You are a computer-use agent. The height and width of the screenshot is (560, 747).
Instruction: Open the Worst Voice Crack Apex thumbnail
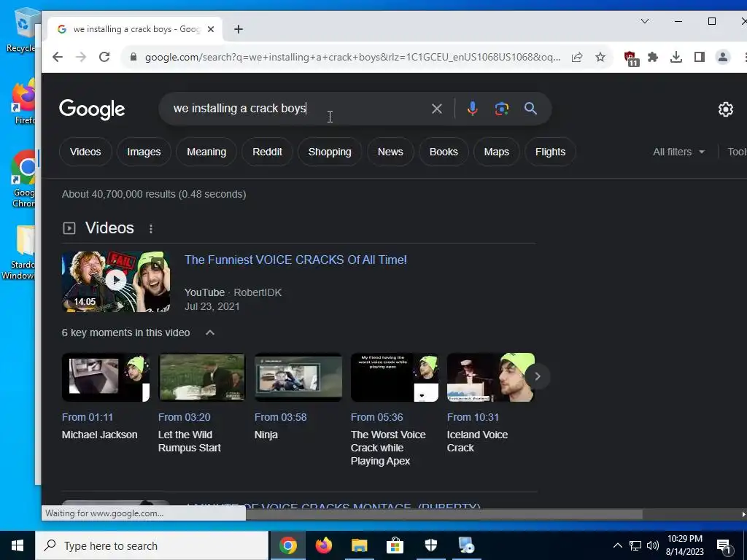point(395,378)
